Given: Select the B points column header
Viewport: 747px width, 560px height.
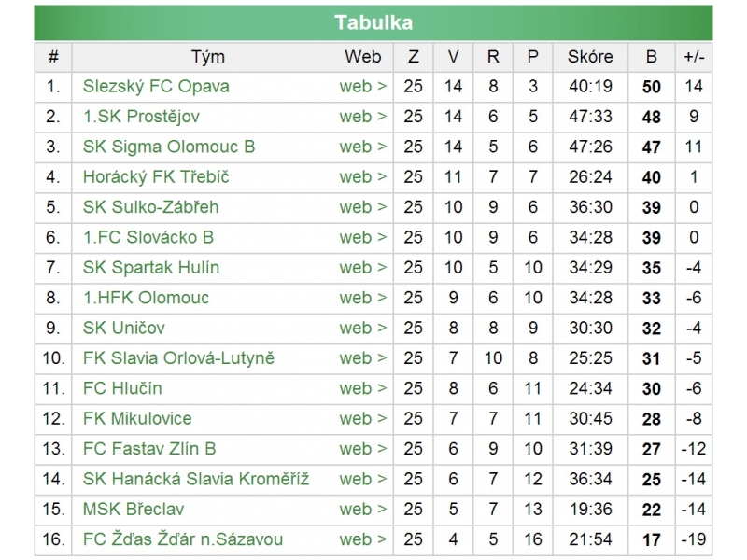Looking at the screenshot, I should 652,56.
